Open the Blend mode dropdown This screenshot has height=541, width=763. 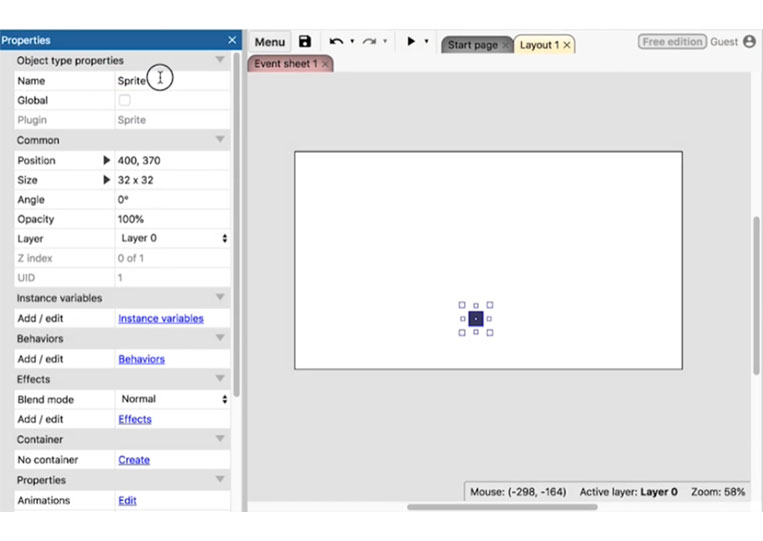[x=172, y=399]
